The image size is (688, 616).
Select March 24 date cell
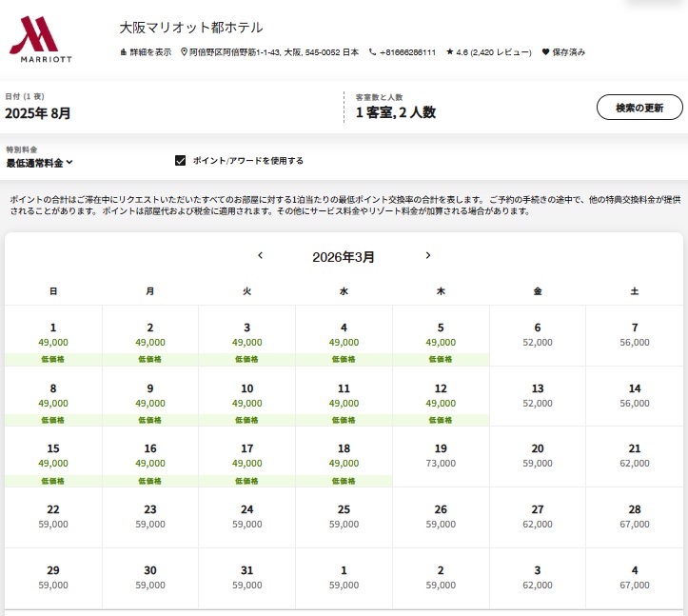[x=247, y=517]
